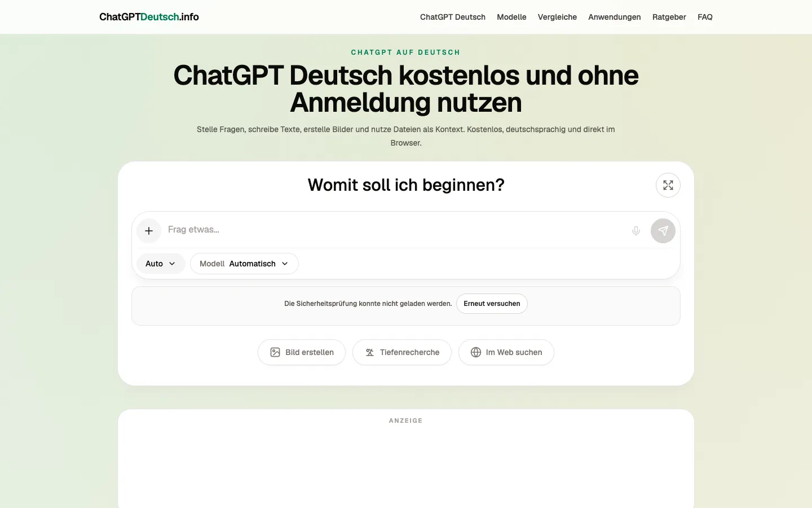Open the Anwendungen navigation link

point(615,17)
